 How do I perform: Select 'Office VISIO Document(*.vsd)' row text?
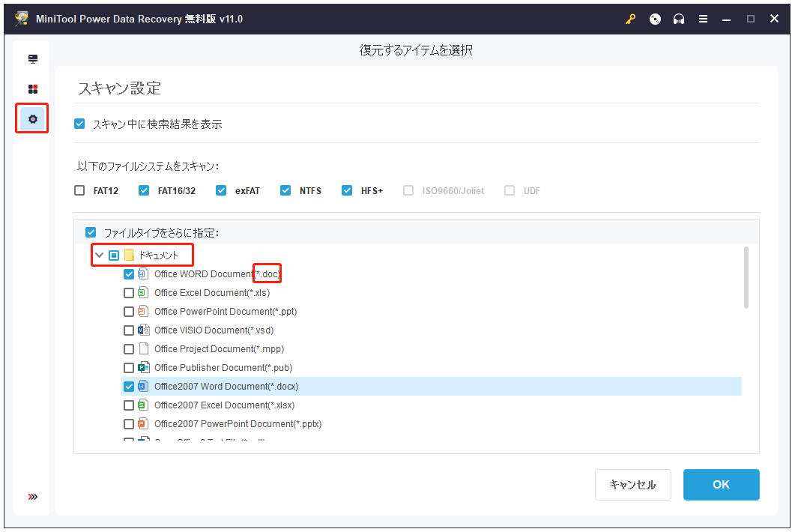[x=214, y=330]
